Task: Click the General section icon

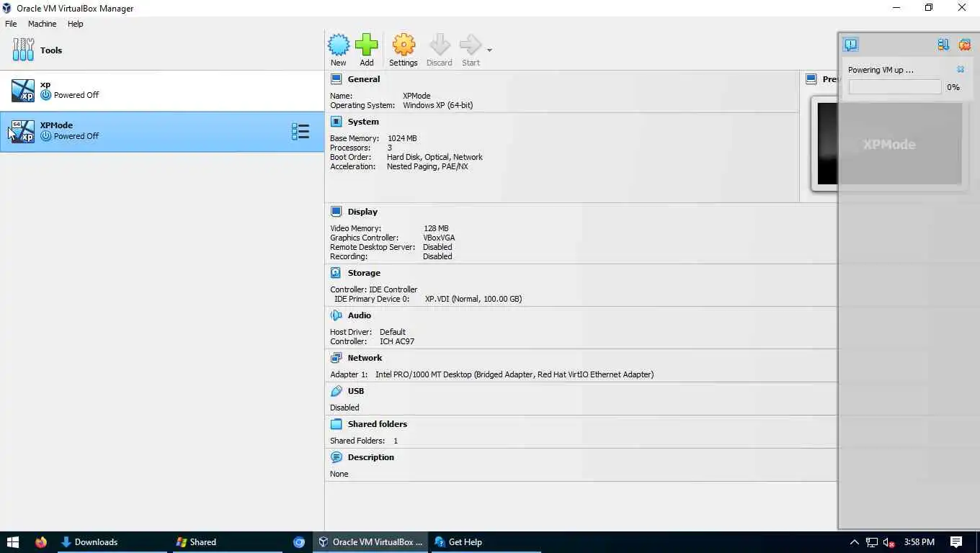Action: (336, 79)
